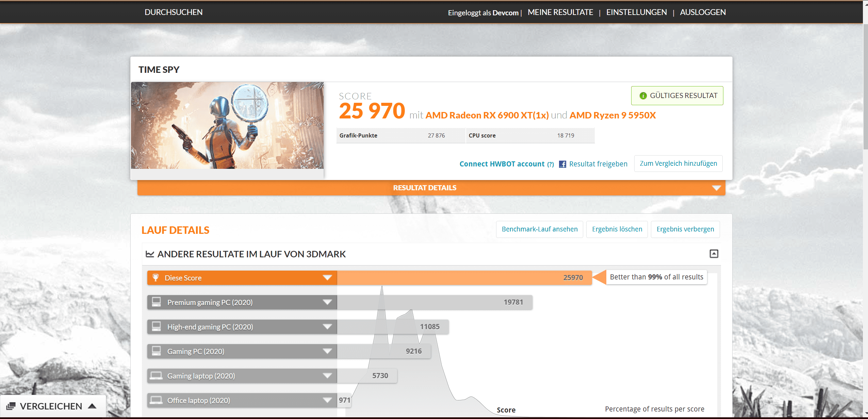Click Resultat freigeben link

point(598,164)
